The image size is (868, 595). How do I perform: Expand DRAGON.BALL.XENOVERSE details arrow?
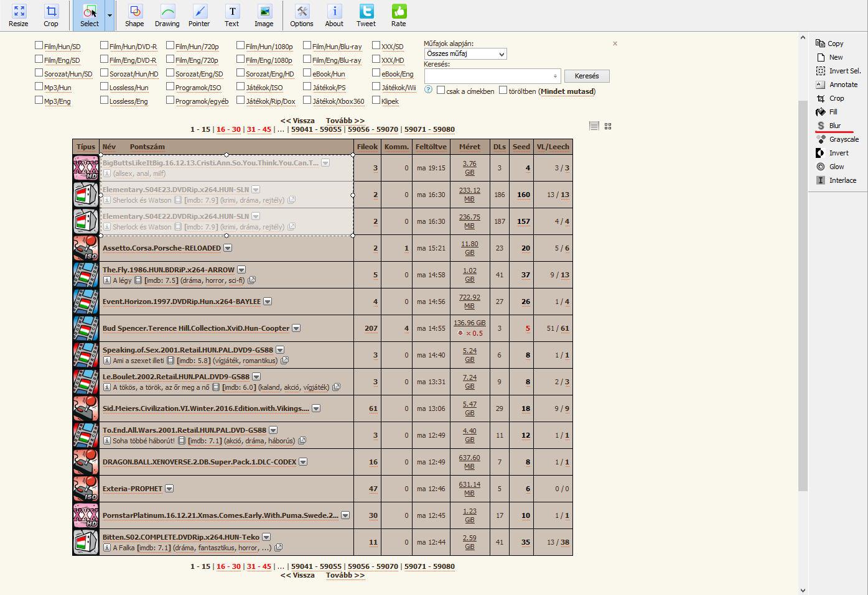303,462
